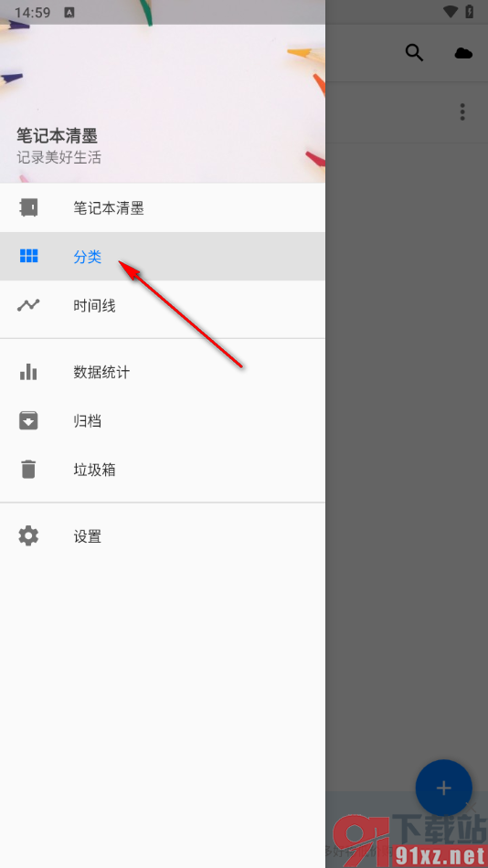The image size is (488, 868).
Task: Tap the blue add note plus button
Action: tap(444, 788)
